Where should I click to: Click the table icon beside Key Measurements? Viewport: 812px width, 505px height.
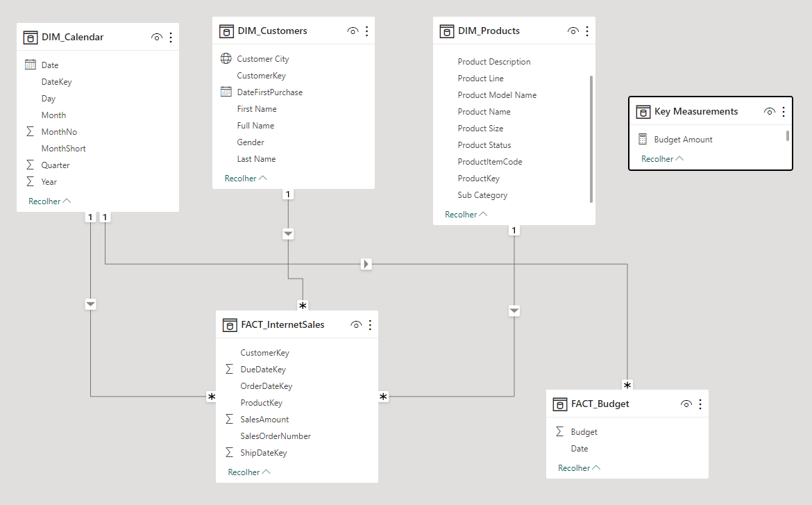click(643, 111)
